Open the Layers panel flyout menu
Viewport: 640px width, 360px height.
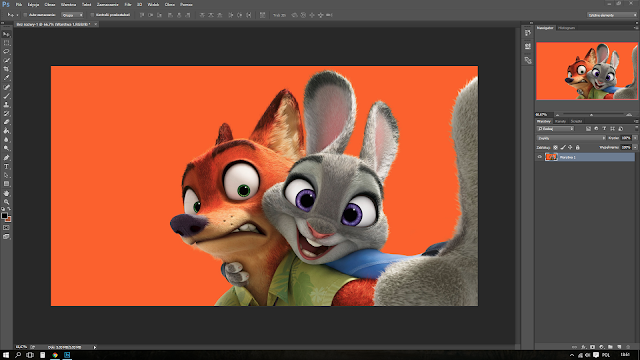(x=636, y=121)
